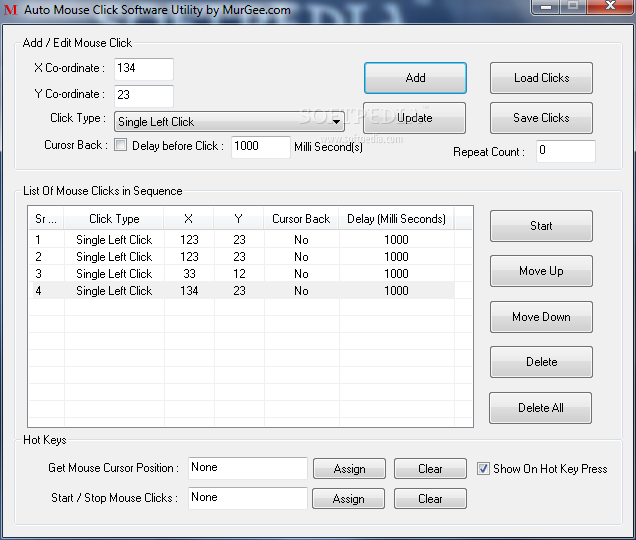Click the Move Down button
The width and height of the screenshot is (636, 540).
coord(541,317)
